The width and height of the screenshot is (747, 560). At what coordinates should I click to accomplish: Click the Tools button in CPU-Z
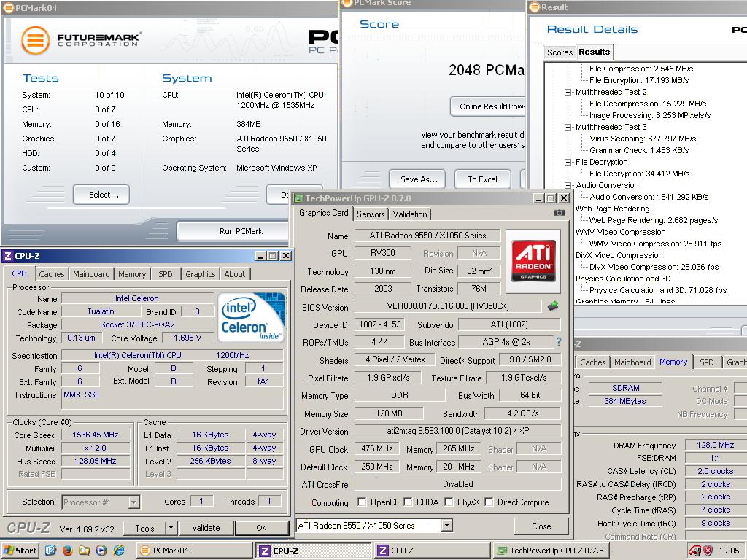144,528
